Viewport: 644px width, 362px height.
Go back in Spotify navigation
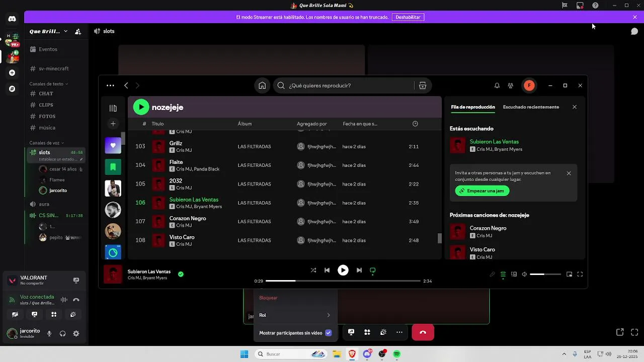126,85
